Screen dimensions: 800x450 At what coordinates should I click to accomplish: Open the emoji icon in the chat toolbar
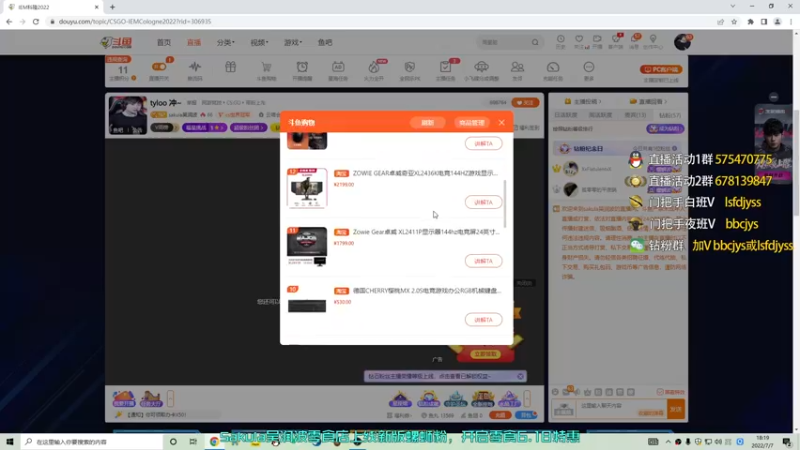pyautogui.click(x=555, y=392)
